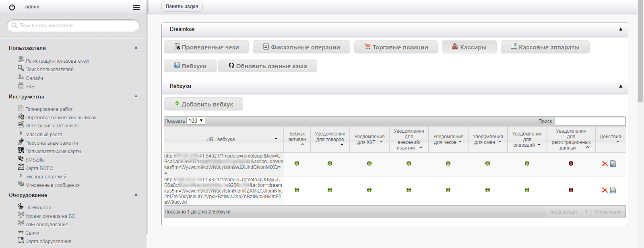
Task: Collapse the Оборудование sidebar section
Action: (136, 195)
